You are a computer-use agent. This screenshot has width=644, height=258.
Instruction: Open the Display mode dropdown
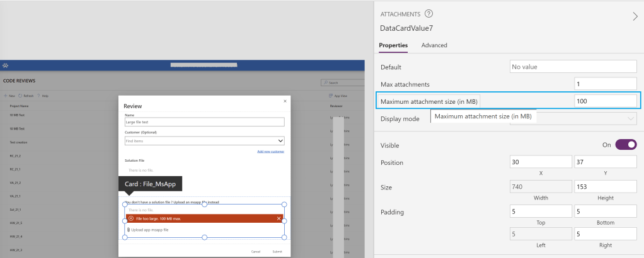pos(631,118)
